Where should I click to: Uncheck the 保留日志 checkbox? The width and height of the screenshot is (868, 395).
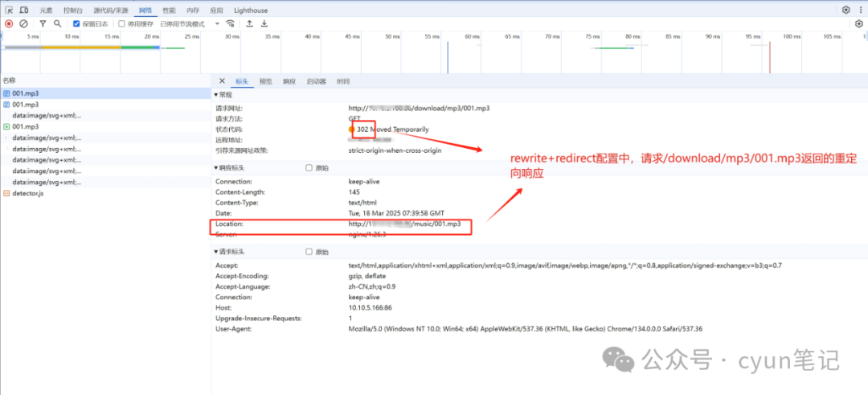point(76,24)
